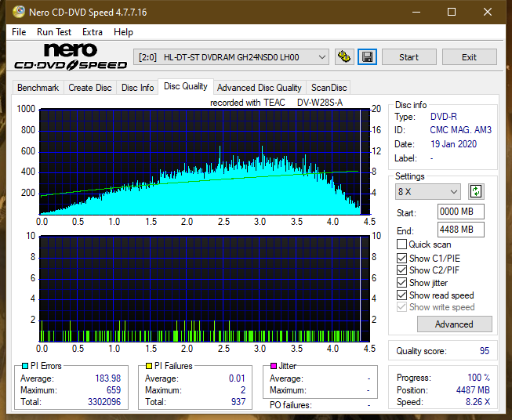
Task: Click the Exit button
Action: 469,57
